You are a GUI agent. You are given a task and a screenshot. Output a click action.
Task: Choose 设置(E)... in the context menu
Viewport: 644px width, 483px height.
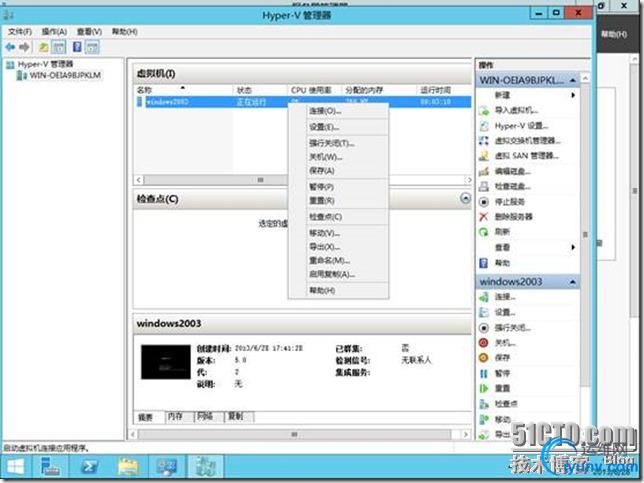click(x=338, y=127)
